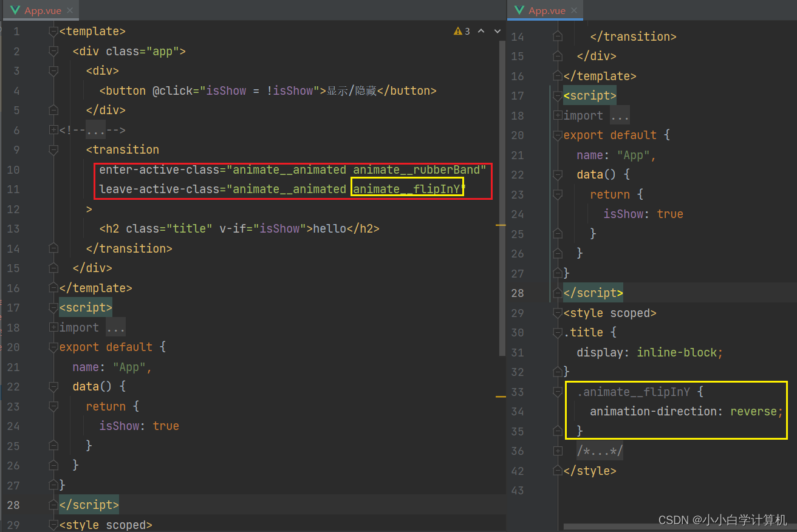797x532 pixels.
Task: Collapse the return block on line 23 of the left editor
Action: tap(53, 406)
